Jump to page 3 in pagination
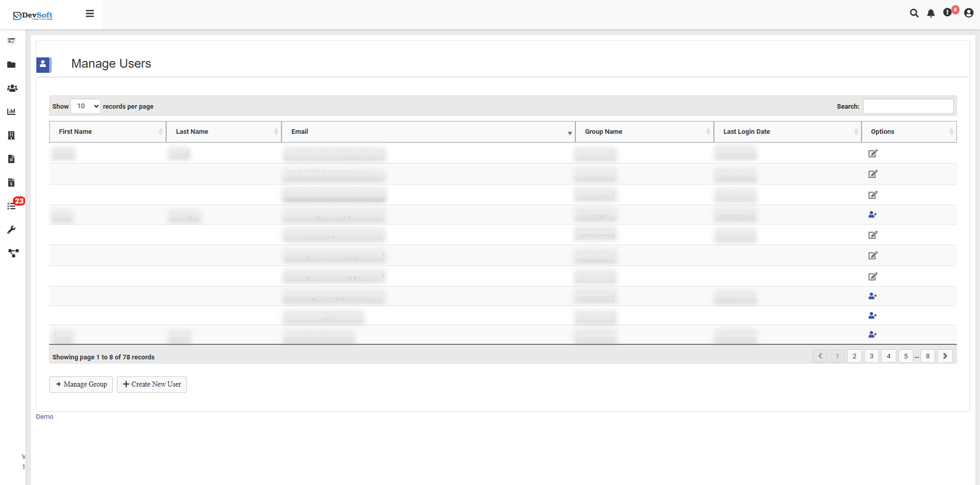Screen dimensions: 980x485 (x=871, y=356)
